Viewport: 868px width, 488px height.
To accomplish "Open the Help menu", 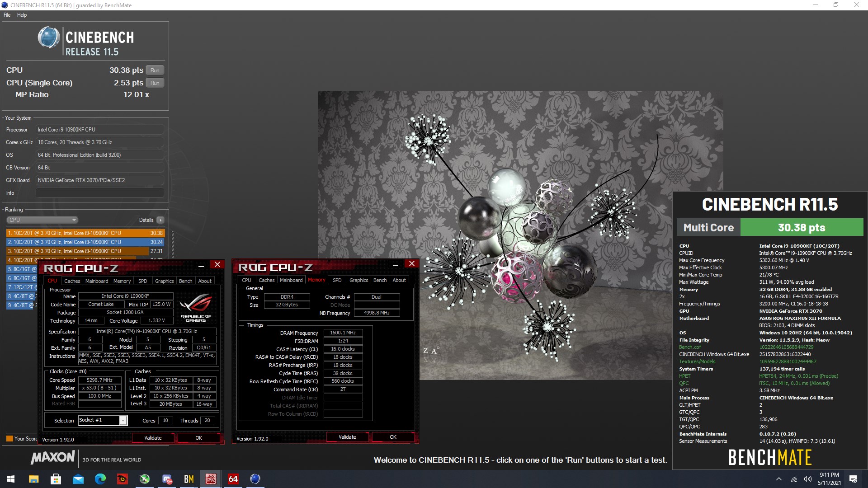I will (22, 15).
